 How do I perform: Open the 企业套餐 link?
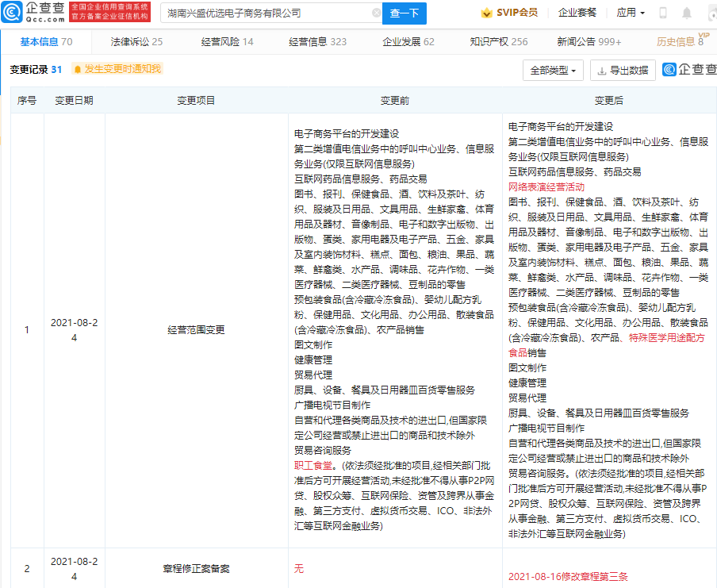pos(577,13)
